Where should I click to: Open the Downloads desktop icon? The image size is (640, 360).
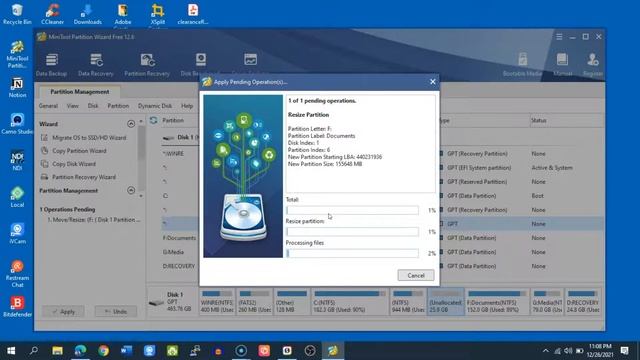pos(87,14)
